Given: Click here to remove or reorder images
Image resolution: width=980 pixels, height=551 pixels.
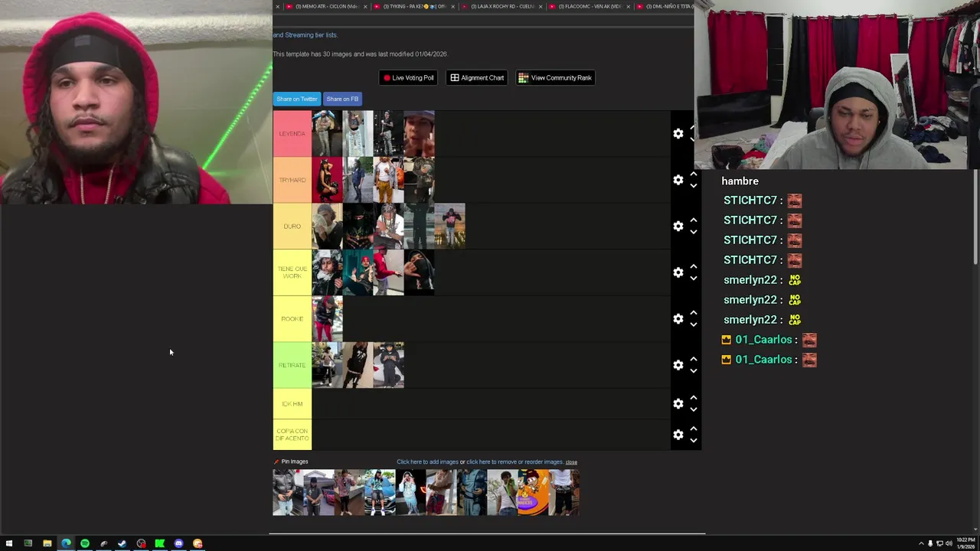Looking at the screenshot, I should pyautogui.click(x=514, y=462).
